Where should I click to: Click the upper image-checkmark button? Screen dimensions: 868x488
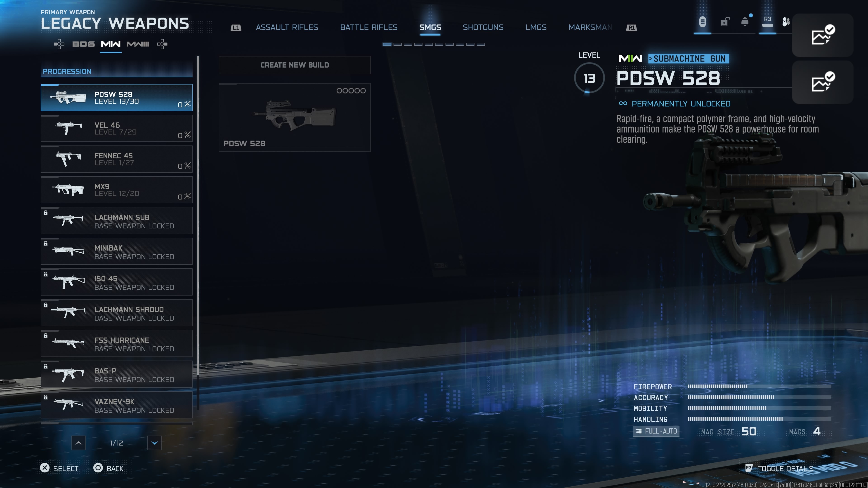click(823, 35)
